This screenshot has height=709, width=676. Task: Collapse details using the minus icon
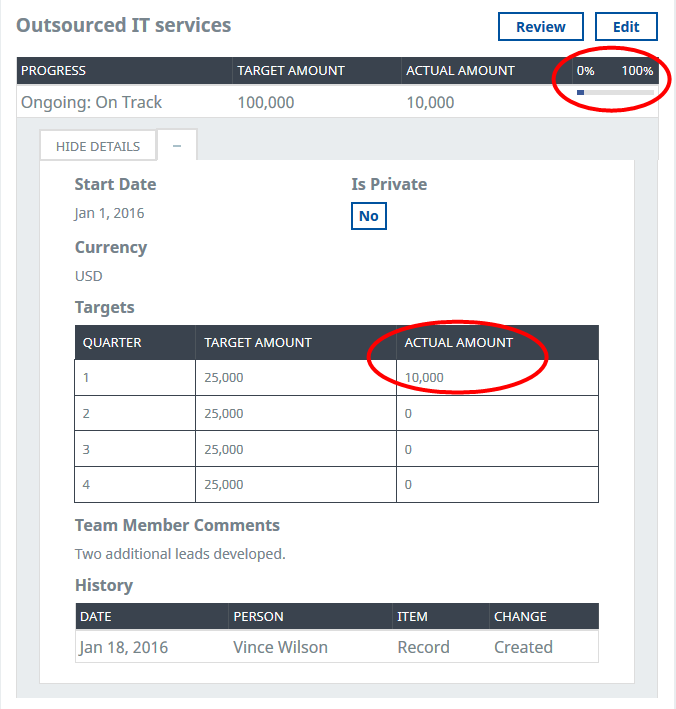pos(177,145)
